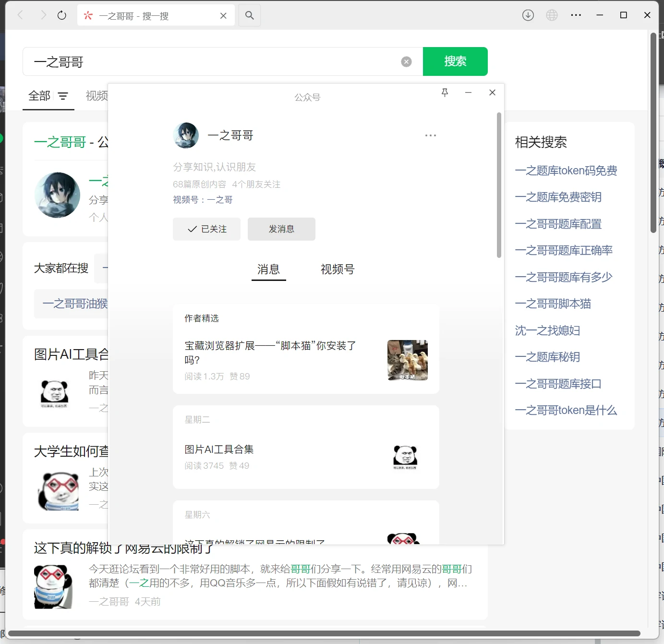Pin the 公众号 popup window
664x644 pixels.
click(445, 93)
